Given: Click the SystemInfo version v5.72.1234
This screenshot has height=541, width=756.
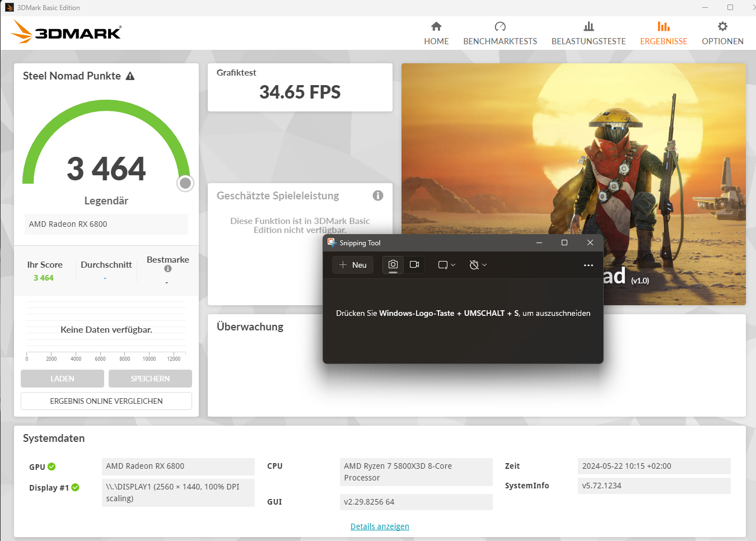Looking at the screenshot, I should coord(654,486).
